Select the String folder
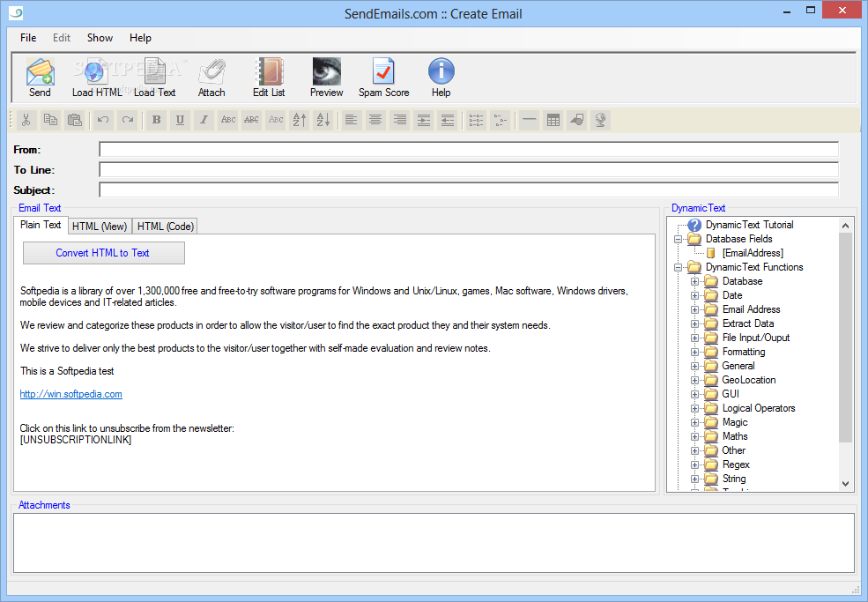The height and width of the screenshot is (602, 868). click(733, 479)
